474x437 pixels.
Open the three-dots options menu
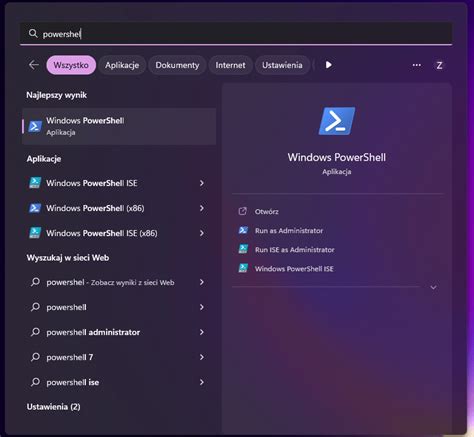pos(416,65)
